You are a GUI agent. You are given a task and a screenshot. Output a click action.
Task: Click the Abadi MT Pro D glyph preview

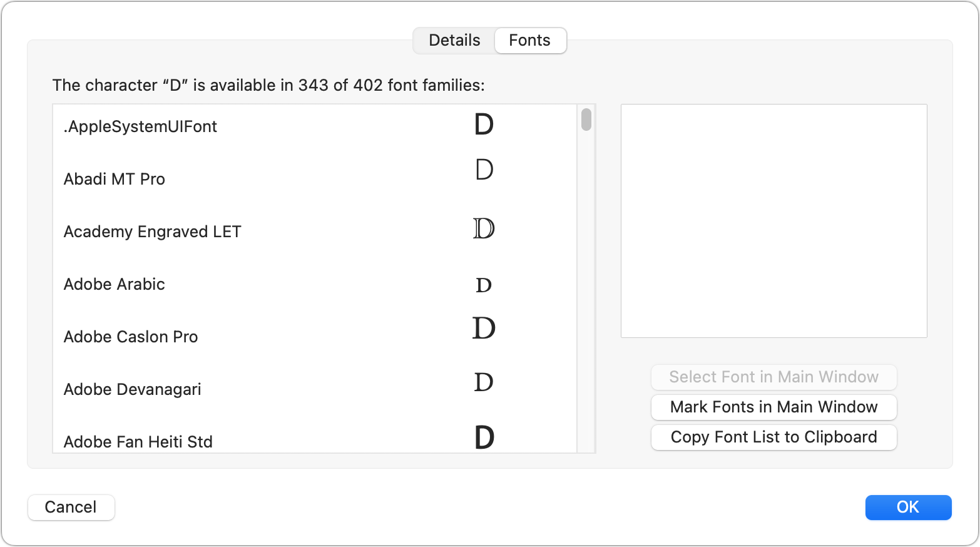point(484,169)
